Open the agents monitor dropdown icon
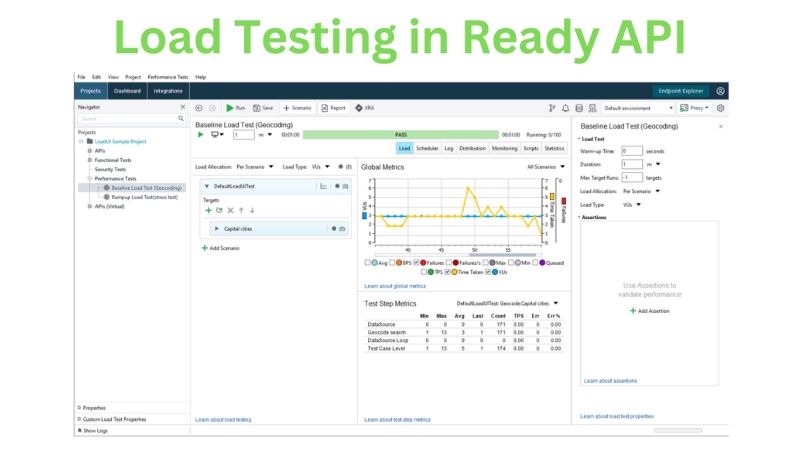 click(x=218, y=135)
